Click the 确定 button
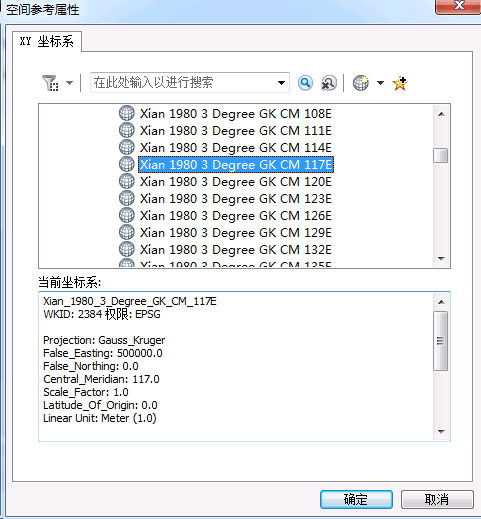 pos(356,499)
